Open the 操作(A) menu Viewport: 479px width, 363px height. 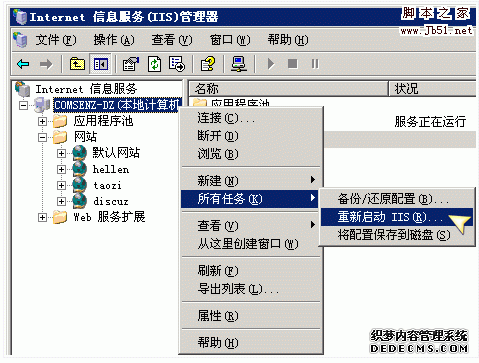114,40
